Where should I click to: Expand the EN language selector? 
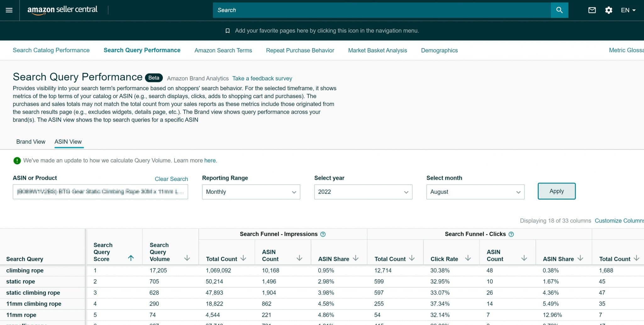point(628,10)
